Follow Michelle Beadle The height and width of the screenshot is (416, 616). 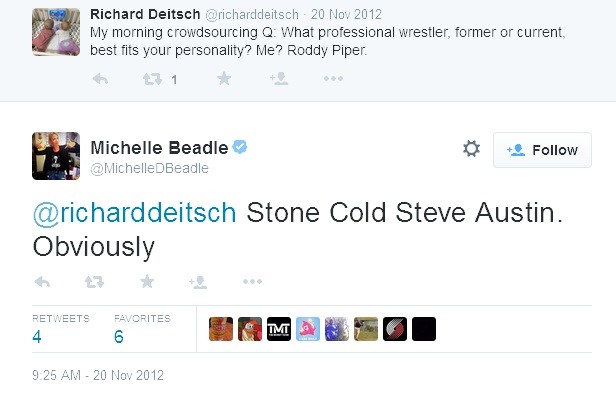[542, 150]
